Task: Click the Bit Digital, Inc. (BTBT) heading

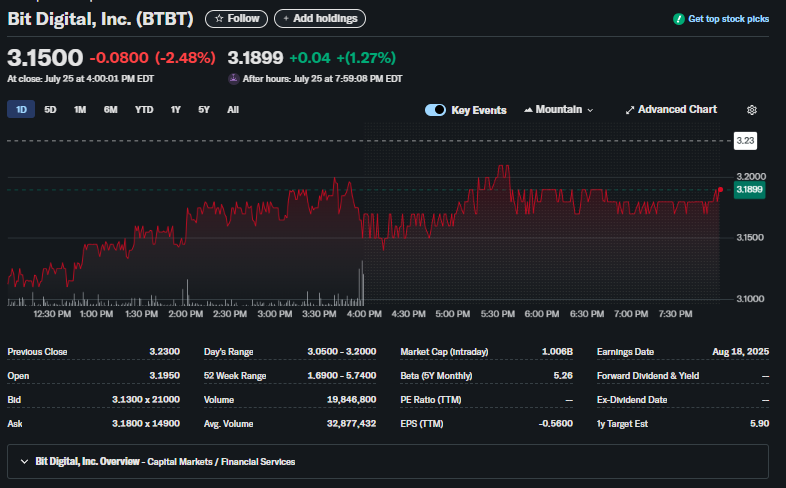Action: [x=100, y=19]
